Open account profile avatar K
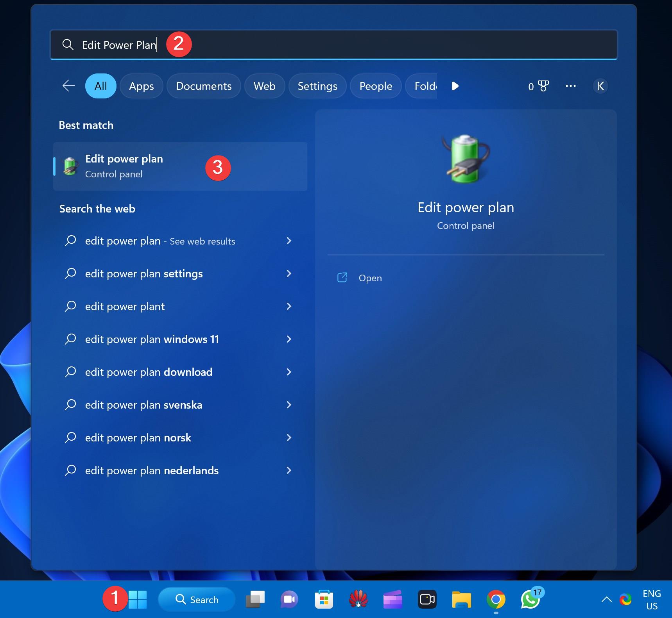 point(600,86)
